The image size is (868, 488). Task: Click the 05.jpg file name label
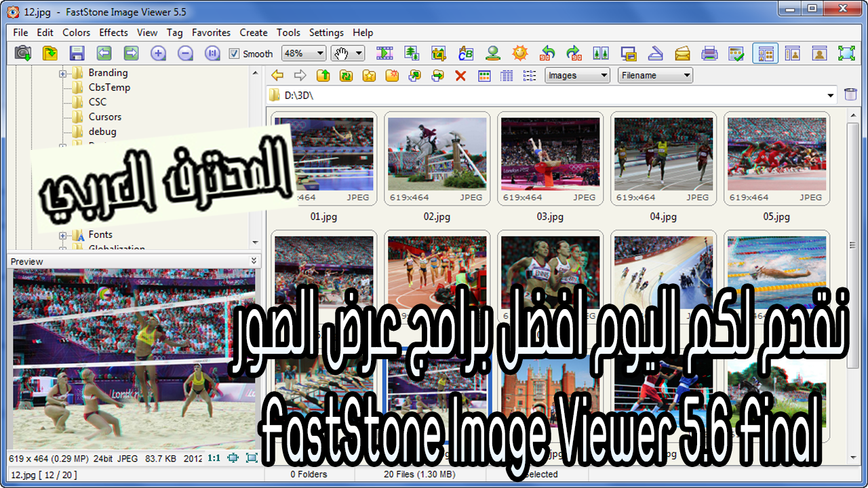(776, 217)
